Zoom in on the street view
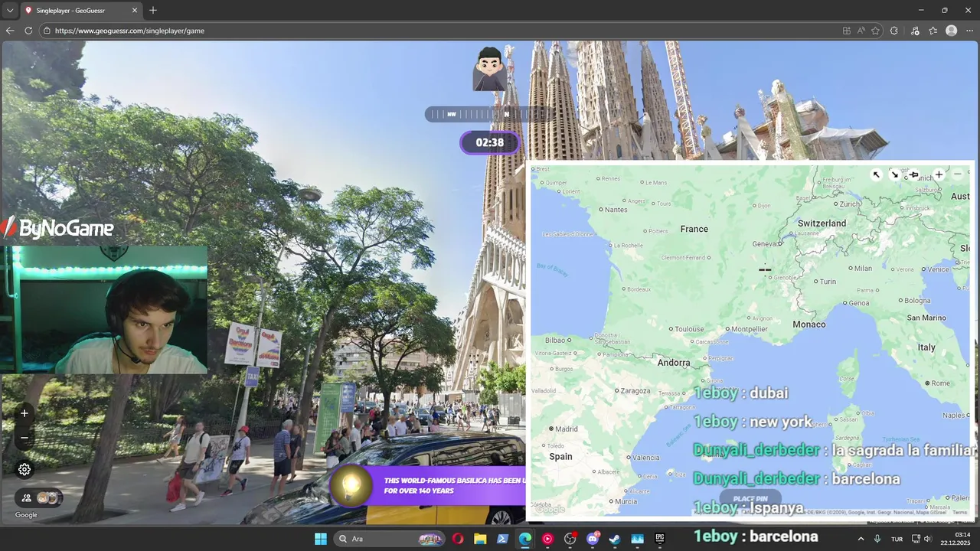Image resolution: width=980 pixels, height=551 pixels. [24, 413]
